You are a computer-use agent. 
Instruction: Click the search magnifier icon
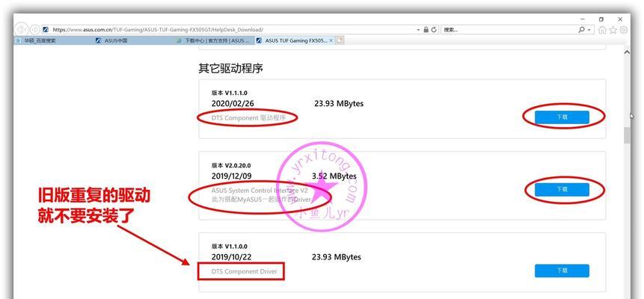tap(582, 30)
